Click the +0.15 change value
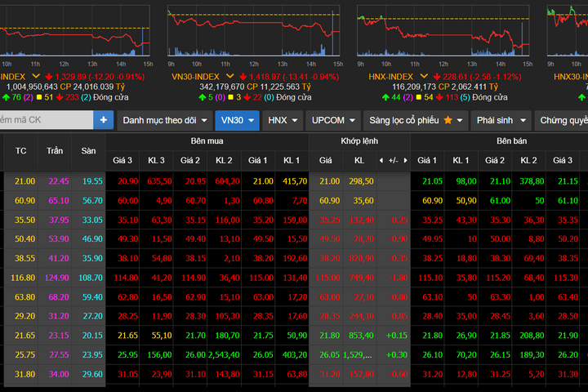 tap(397, 336)
